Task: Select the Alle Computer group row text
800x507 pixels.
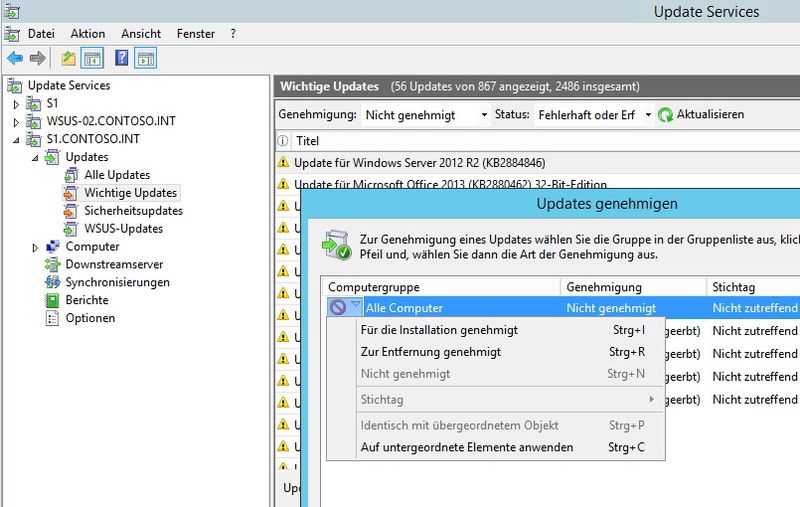Action: point(404,308)
